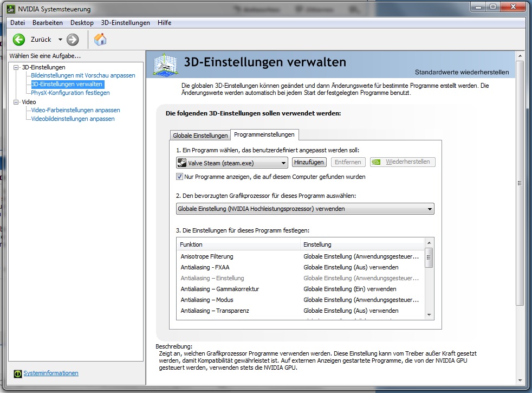Viewport: 532px width, 393px height.
Task: Select Bildeinstellungen mit Vorschau anpassen
Action: (83, 75)
